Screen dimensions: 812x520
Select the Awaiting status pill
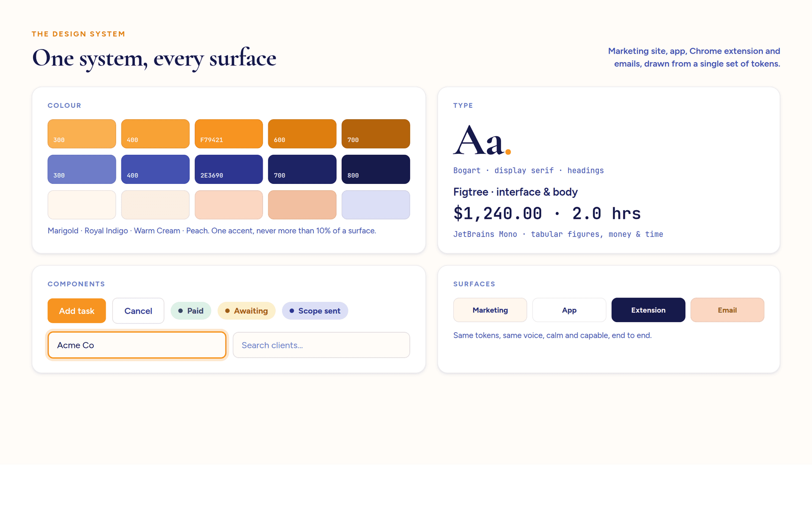click(247, 311)
